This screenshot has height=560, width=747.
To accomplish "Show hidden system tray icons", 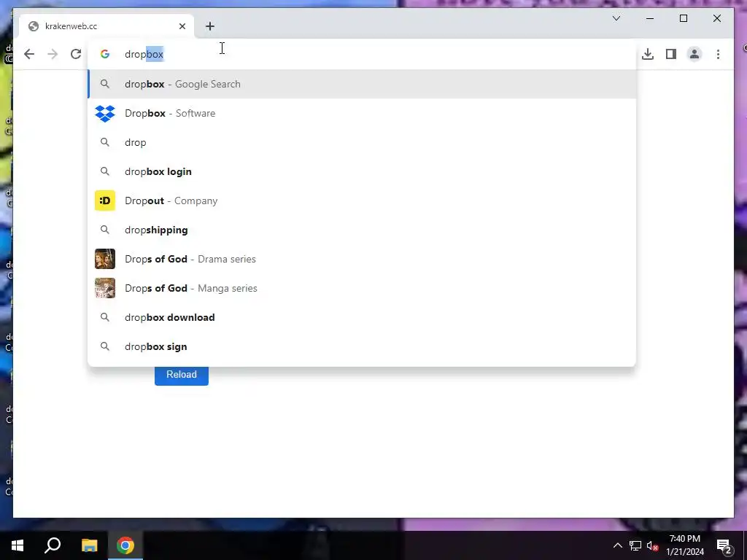I will click(x=617, y=545).
